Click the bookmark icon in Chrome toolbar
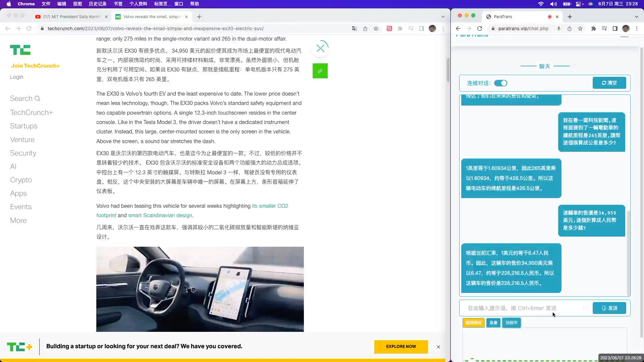 click(376, 29)
